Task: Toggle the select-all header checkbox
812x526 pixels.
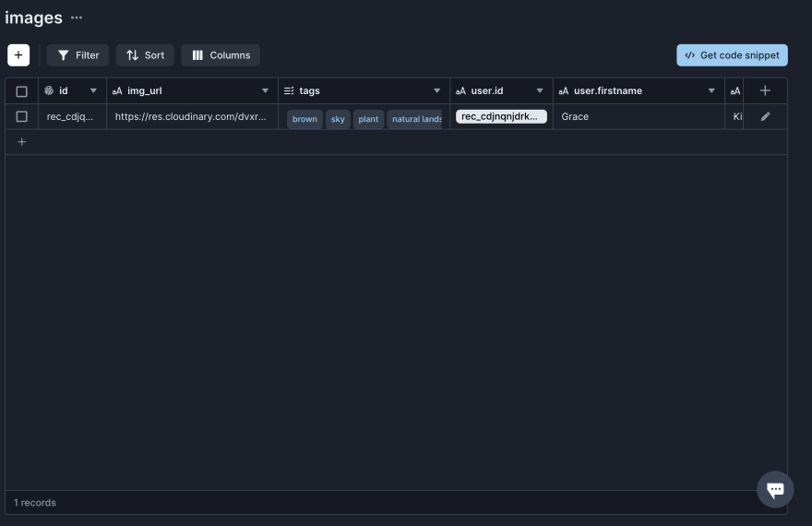Action: pyautogui.click(x=22, y=91)
